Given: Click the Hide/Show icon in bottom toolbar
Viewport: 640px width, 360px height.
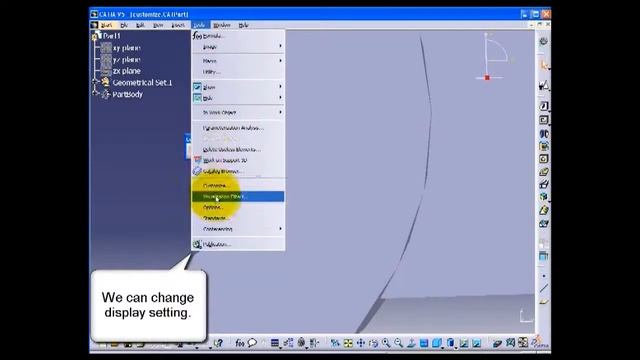Looking at the screenshot, I should [x=464, y=343].
